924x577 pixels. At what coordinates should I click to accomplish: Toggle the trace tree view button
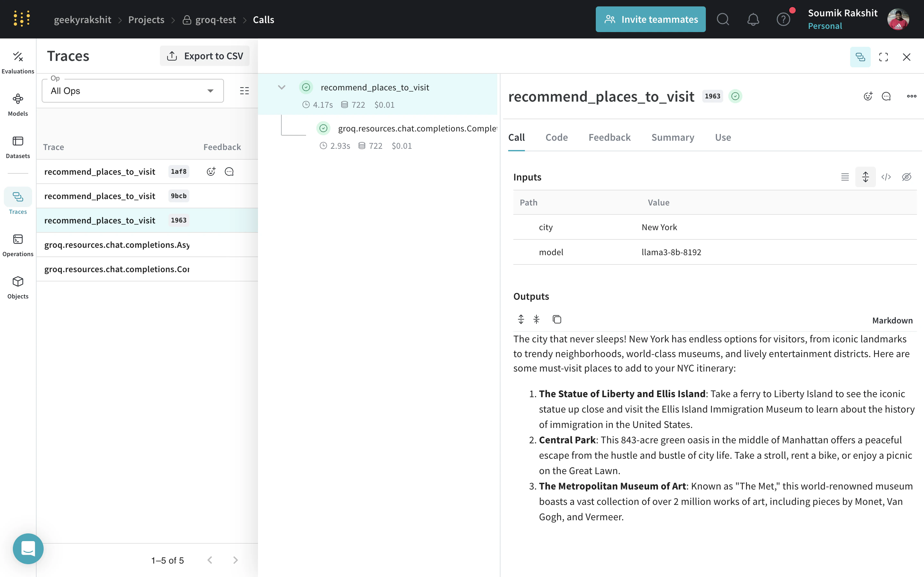coord(860,57)
